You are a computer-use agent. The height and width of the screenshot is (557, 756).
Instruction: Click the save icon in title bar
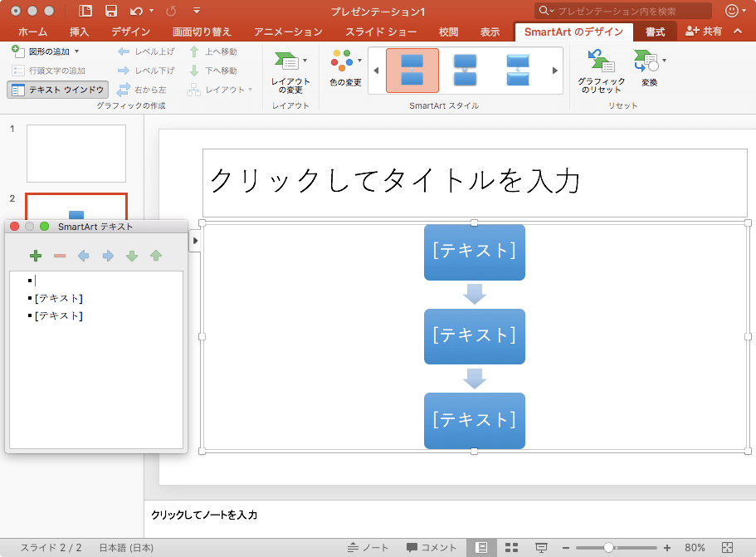111,11
